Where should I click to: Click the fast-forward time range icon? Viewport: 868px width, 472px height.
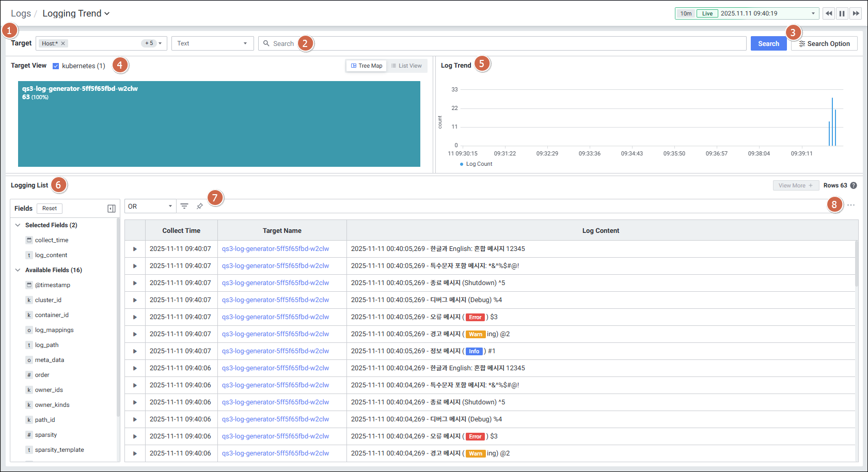click(x=856, y=13)
